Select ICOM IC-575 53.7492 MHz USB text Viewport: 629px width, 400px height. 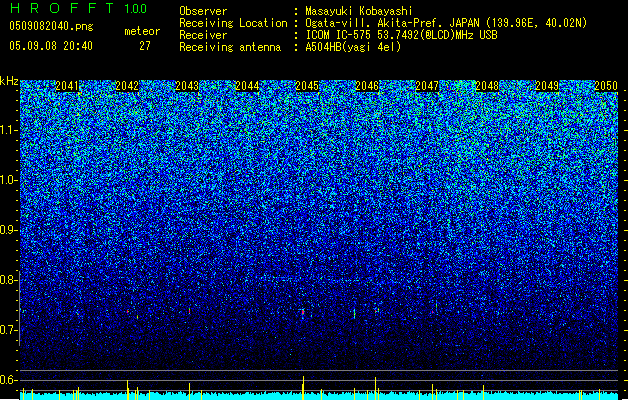point(402,35)
